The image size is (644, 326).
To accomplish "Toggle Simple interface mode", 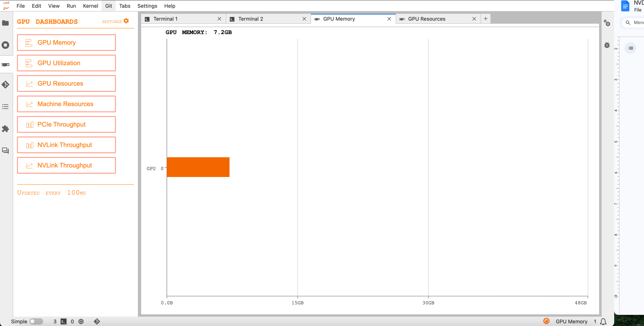I will click(x=36, y=321).
